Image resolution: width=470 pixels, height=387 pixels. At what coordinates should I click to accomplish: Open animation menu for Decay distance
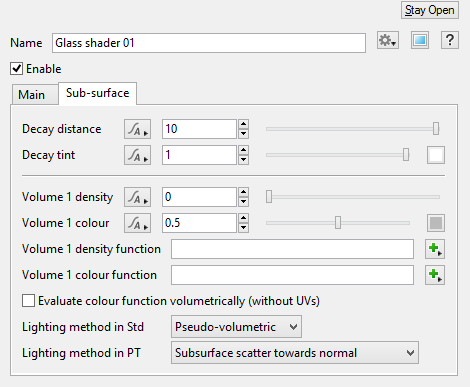click(137, 129)
